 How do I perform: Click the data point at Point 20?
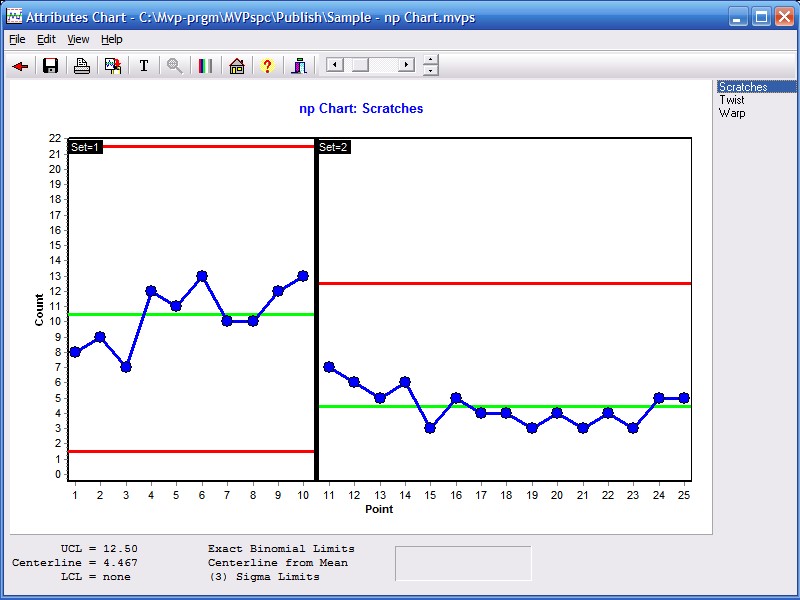point(557,413)
